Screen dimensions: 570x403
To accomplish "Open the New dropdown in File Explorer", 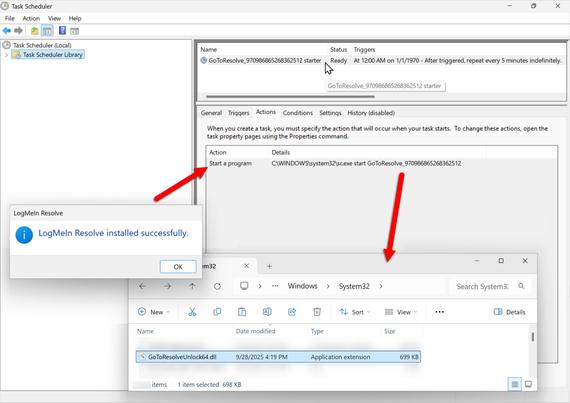I will pos(153,312).
